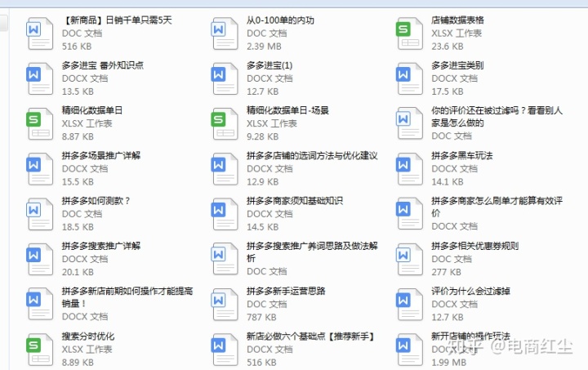This screenshot has height=370, width=588.
Task: Select the file name 拼多多搜索推广详解
Action: coord(101,246)
